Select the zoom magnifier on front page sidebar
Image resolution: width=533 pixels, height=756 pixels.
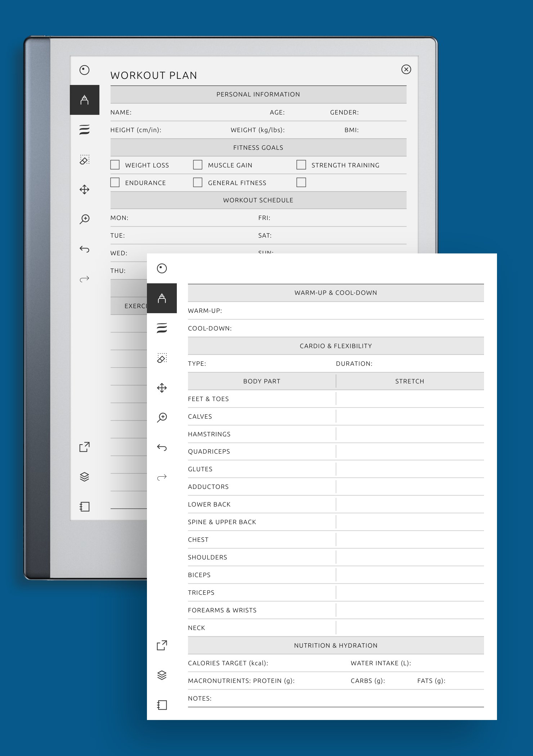[162, 418]
